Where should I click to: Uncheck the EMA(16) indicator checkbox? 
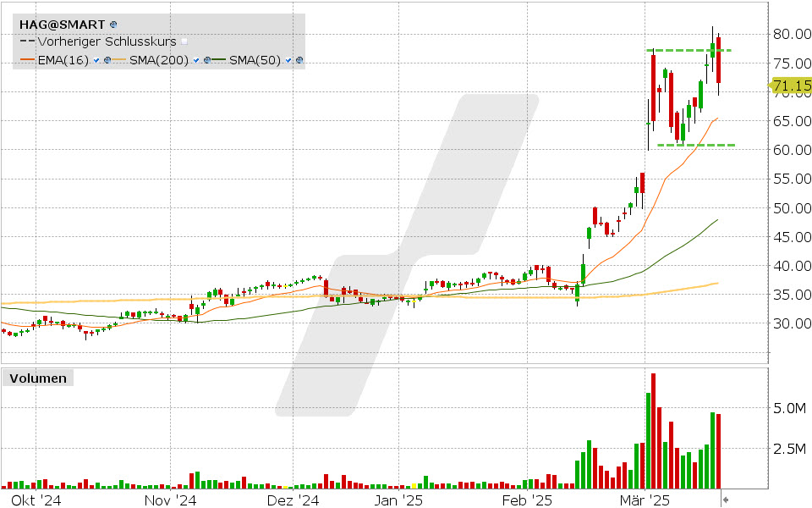(x=96, y=61)
